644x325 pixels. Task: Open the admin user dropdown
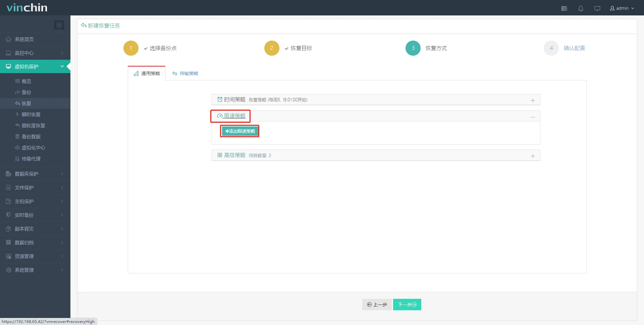(622, 8)
